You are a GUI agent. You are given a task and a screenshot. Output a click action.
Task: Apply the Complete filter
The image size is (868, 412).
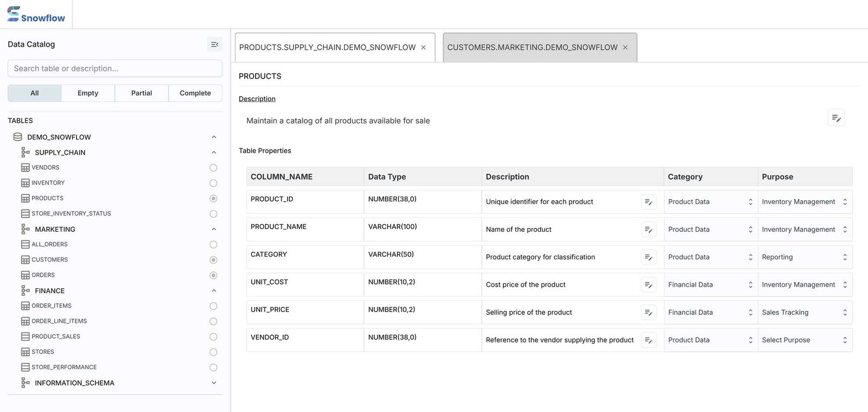point(195,93)
